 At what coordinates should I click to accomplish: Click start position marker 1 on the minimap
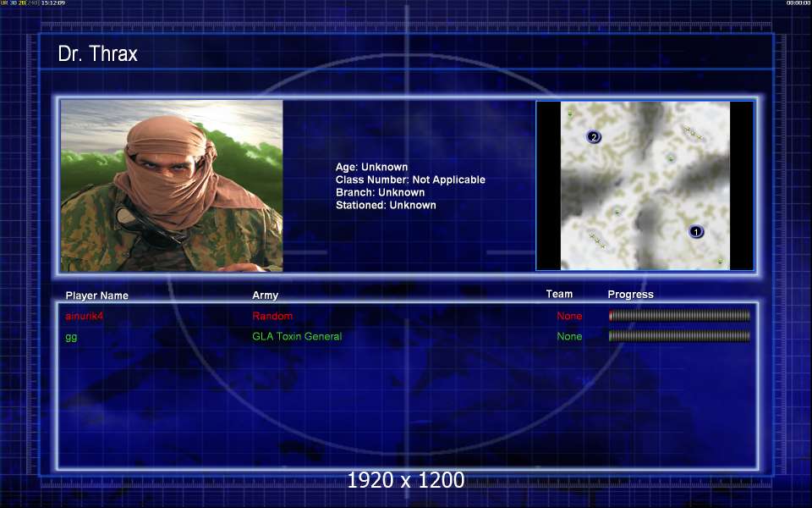pyautogui.click(x=696, y=232)
